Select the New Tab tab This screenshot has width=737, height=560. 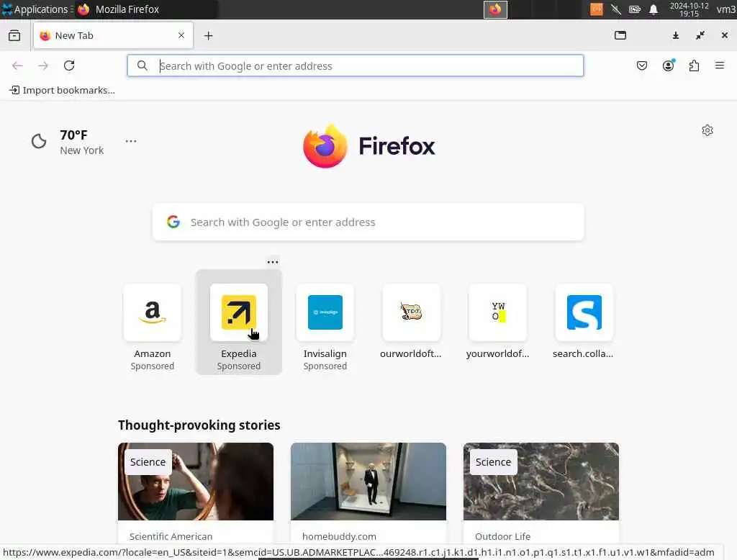click(113, 36)
